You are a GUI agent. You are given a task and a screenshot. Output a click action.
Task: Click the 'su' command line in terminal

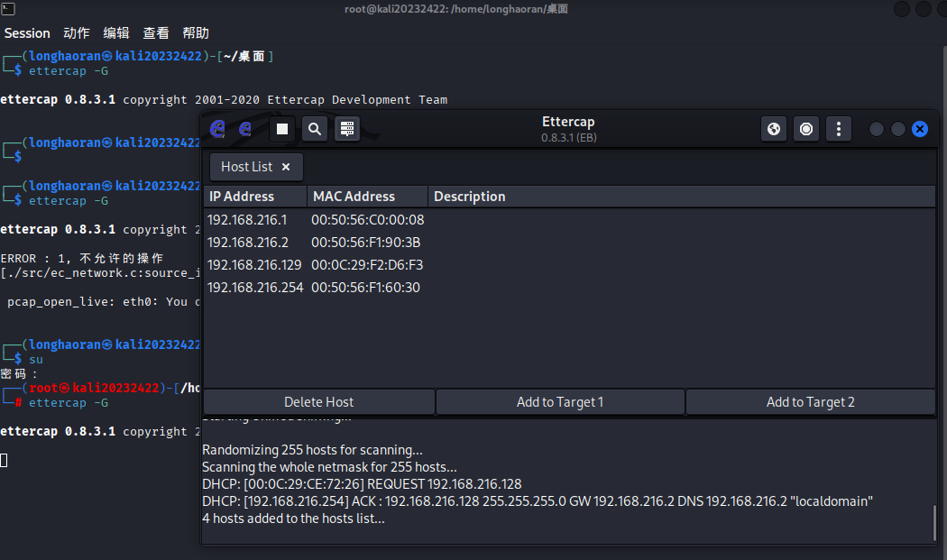click(x=36, y=360)
